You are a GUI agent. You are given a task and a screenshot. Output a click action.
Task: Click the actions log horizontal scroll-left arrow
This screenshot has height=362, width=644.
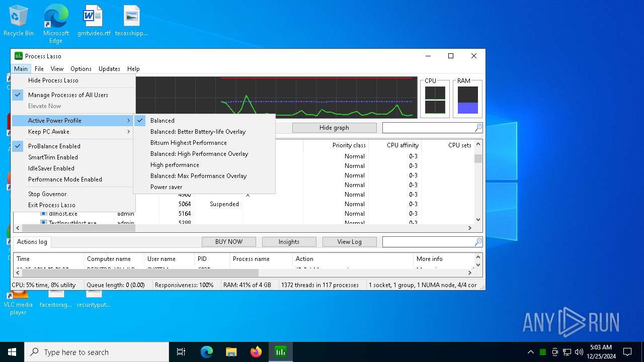(18, 273)
